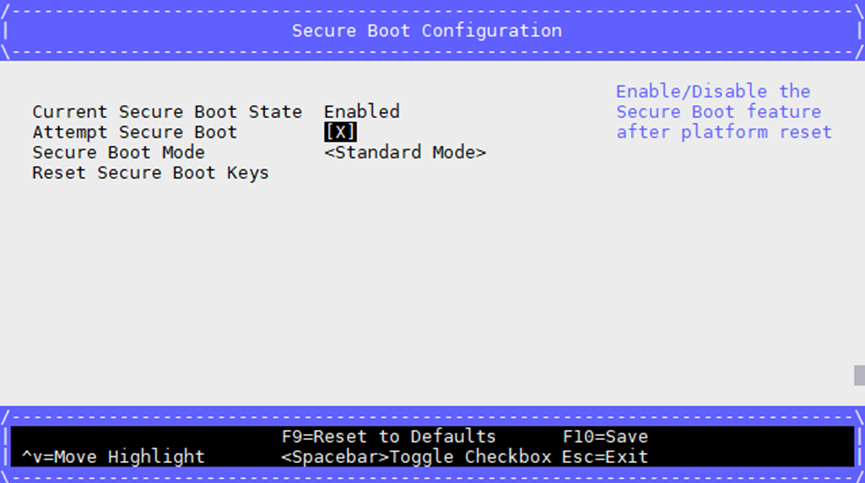This screenshot has width=865, height=483.
Task: Select Reset Secure Boot Keys entry
Action: pyautogui.click(x=151, y=173)
